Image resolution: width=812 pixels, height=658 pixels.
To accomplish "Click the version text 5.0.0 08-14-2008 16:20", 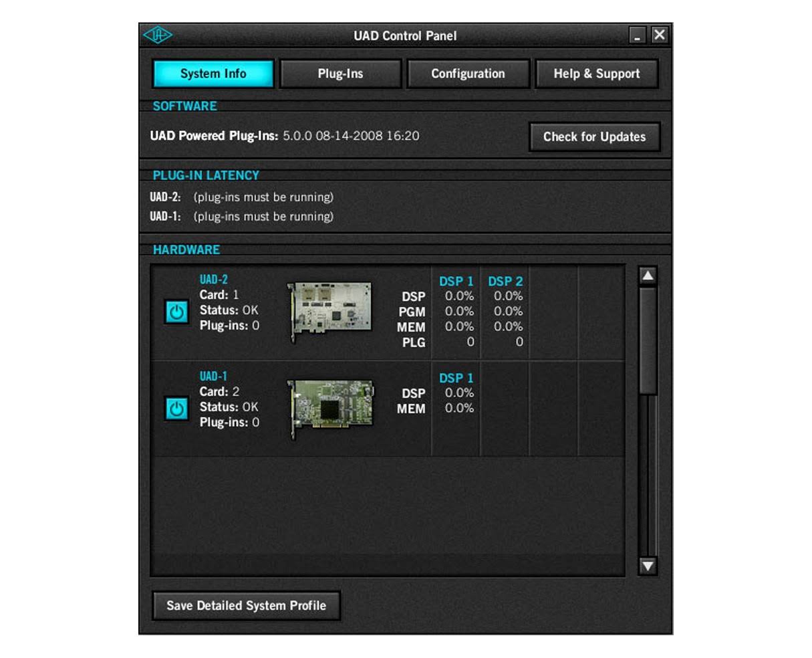I will tap(351, 136).
